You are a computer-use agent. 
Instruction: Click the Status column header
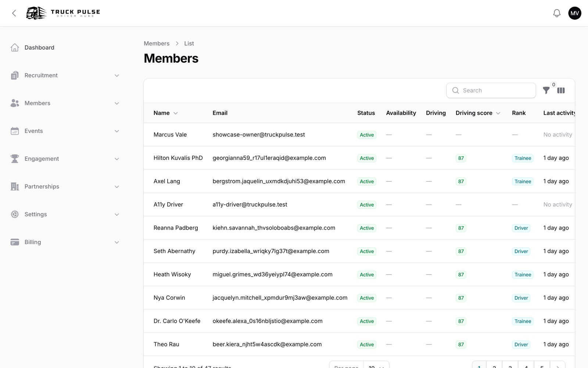click(366, 113)
